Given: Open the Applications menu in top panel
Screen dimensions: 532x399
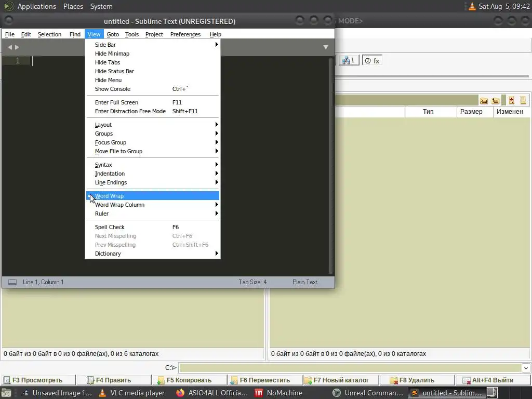Looking at the screenshot, I should [37, 6].
